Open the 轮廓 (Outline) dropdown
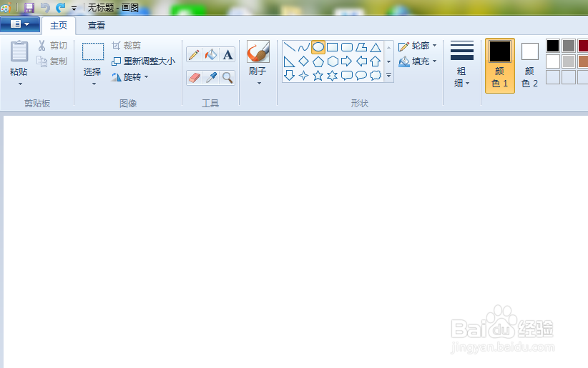Viewport: 588px width, 368px height. [x=418, y=46]
